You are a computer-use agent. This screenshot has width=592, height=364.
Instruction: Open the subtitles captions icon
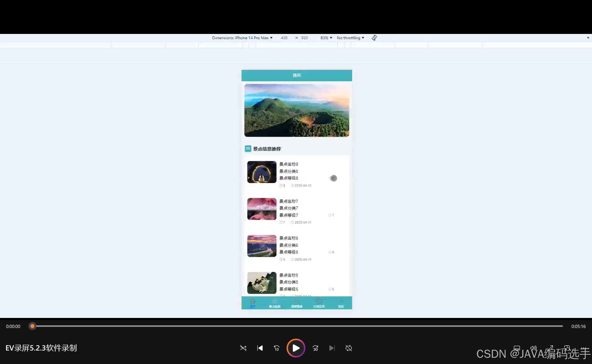pos(517,348)
